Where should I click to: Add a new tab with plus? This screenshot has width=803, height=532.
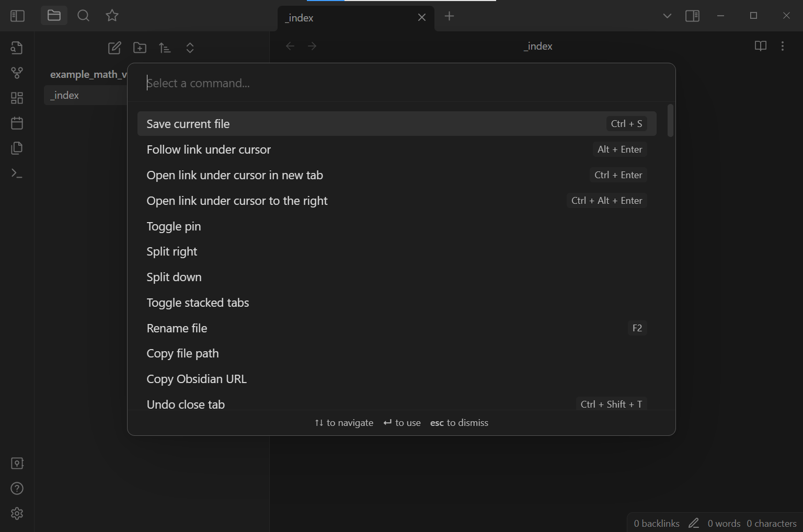click(x=449, y=16)
